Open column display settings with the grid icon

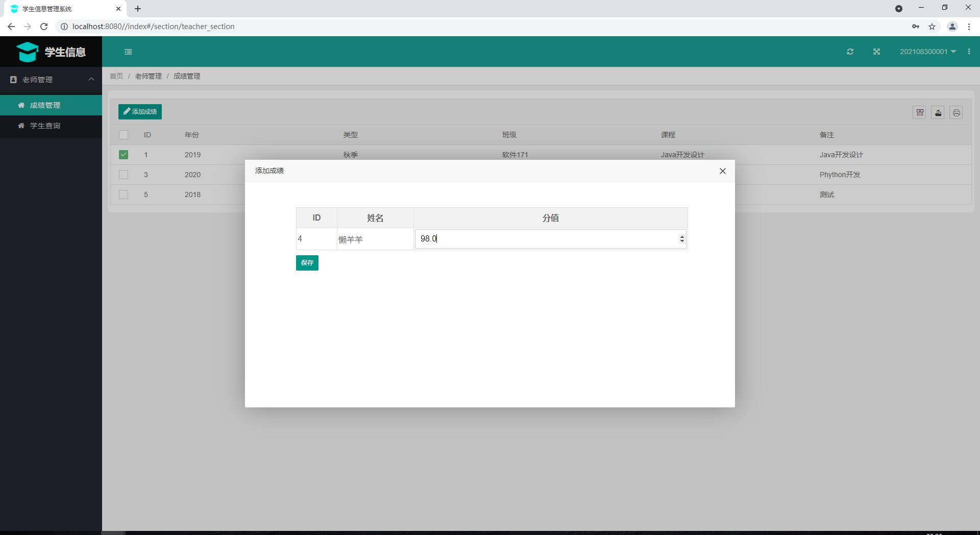pos(919,112)
